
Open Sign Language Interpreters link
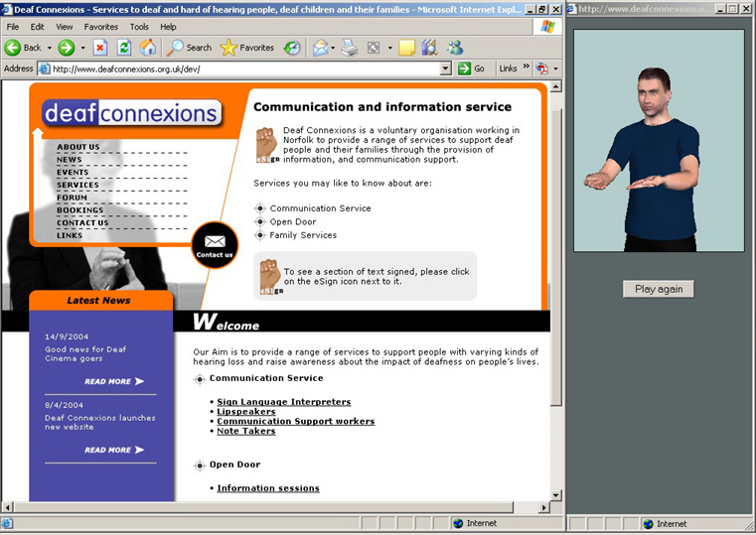[x=283, y=402]
